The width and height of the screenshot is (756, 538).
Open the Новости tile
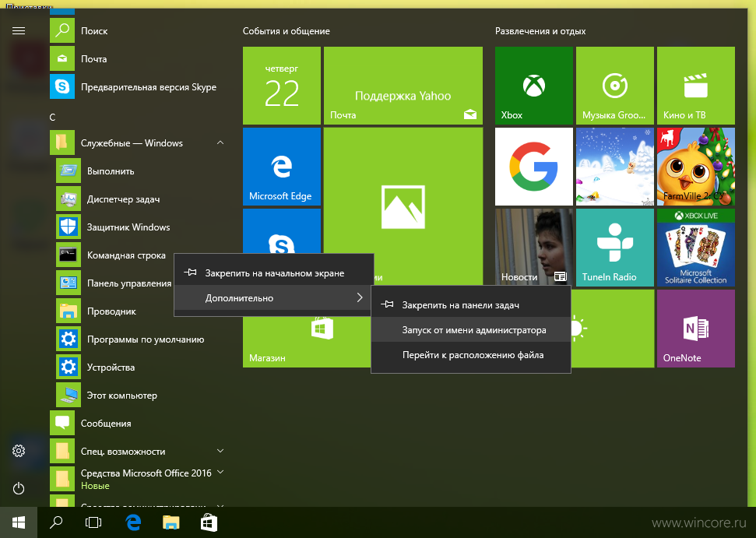tap(534, 248)
